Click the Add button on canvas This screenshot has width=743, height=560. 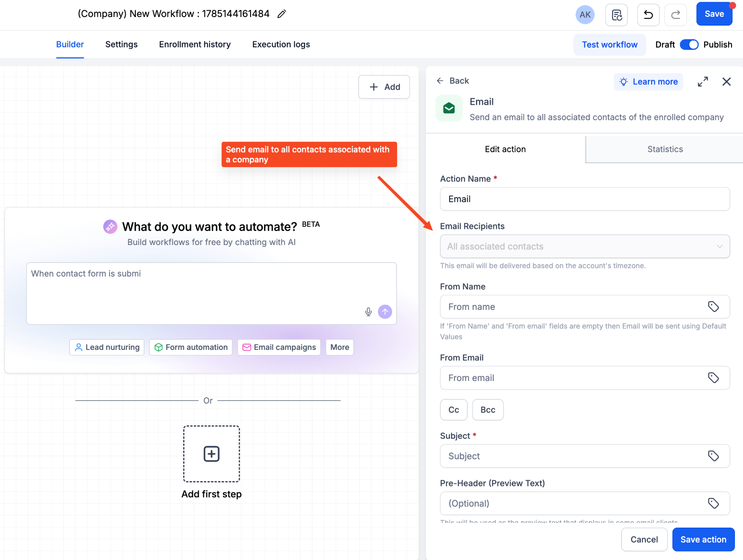pyautogui.click(x=384, y=87)
